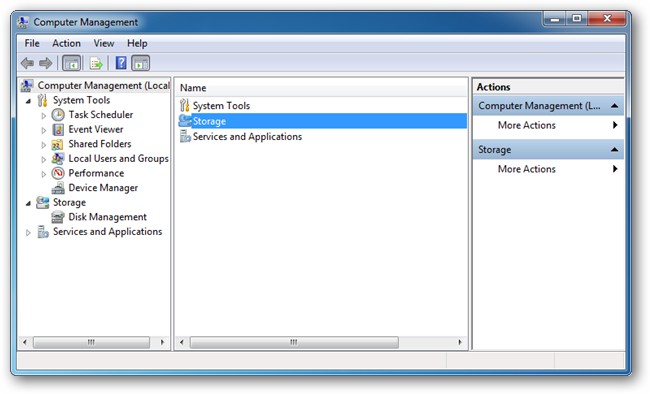This screenshot has height=394, width=650.
Task: Select Computer Management (Local root node text
Action: 104,85
